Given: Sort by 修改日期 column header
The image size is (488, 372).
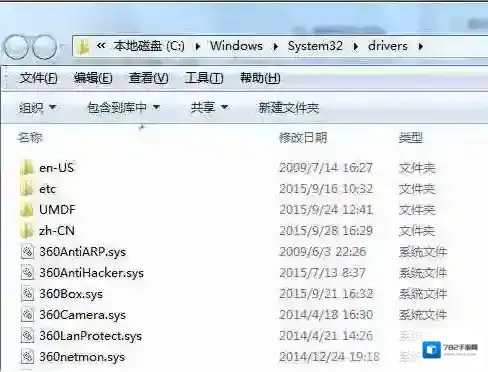Looking at the screenshot, I should coord(303,137).
